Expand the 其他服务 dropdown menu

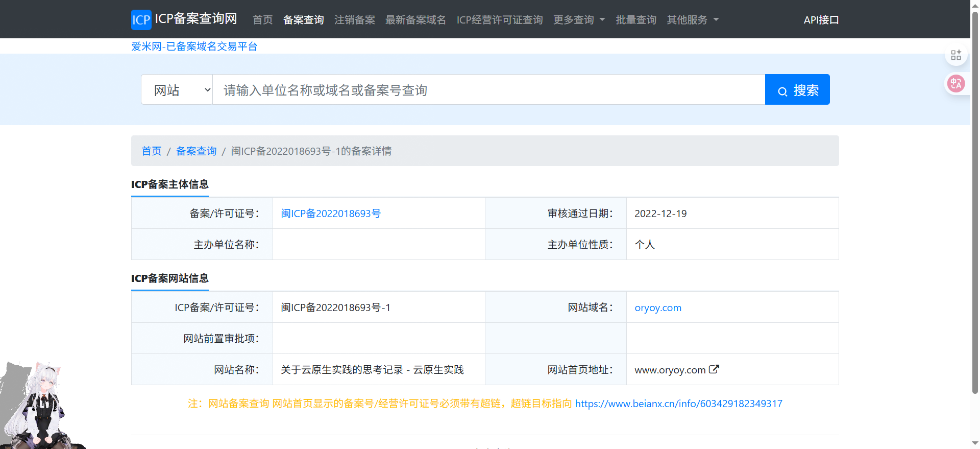tap(693, 20)
